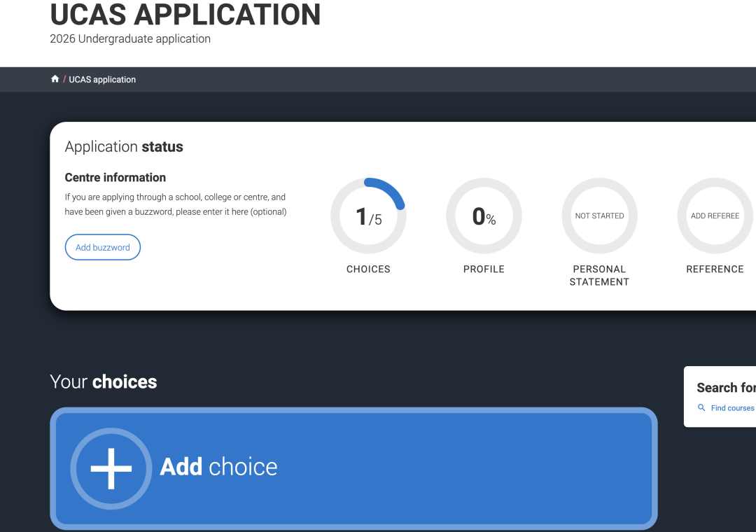Screen dimensions: 756x532
Task: Click 2026 Undergraduate application subtitle
Action: coord(130,38)
